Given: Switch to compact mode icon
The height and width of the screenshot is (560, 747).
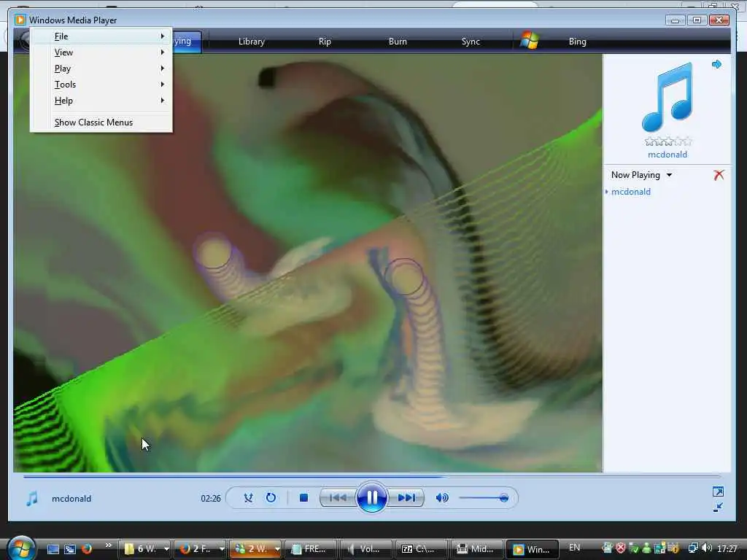Looking at the screenshot, I should [x=718, y=507].
